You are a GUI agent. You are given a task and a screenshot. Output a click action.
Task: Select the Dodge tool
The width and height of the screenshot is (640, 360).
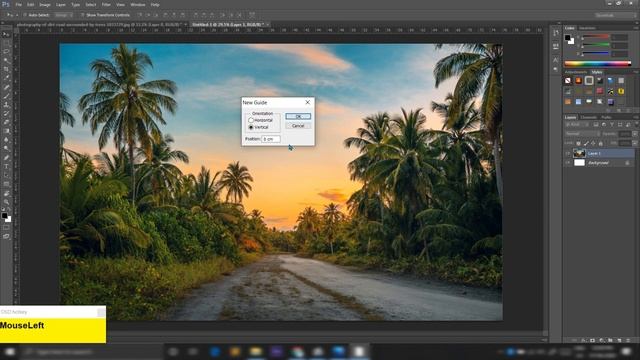[6, 149]
